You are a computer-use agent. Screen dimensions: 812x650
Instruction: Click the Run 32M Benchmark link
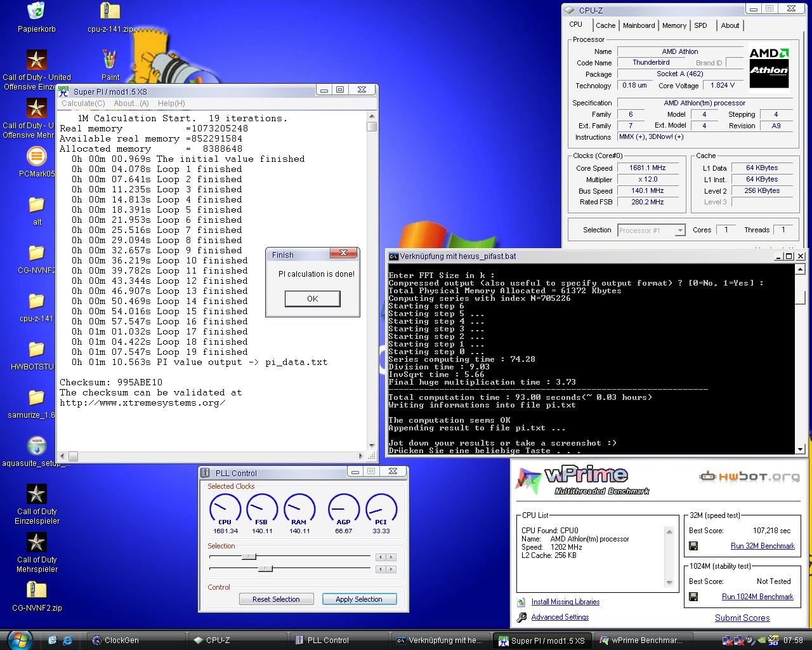coord(763,546)
